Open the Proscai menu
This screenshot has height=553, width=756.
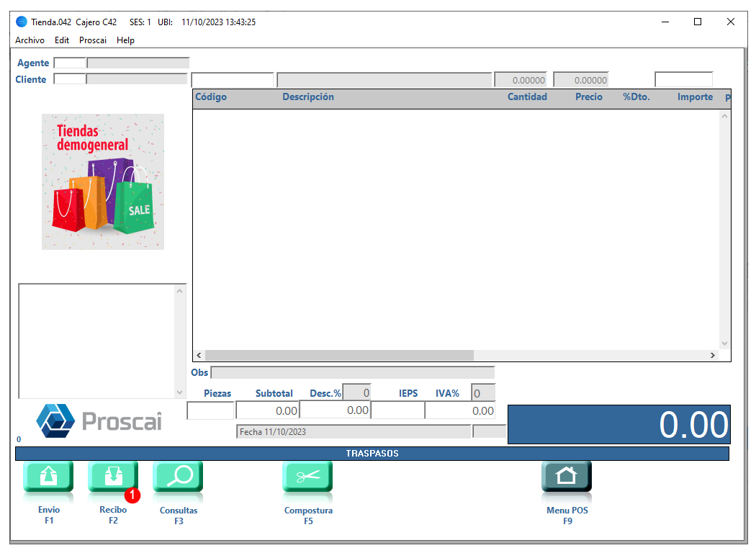point(93,40)
